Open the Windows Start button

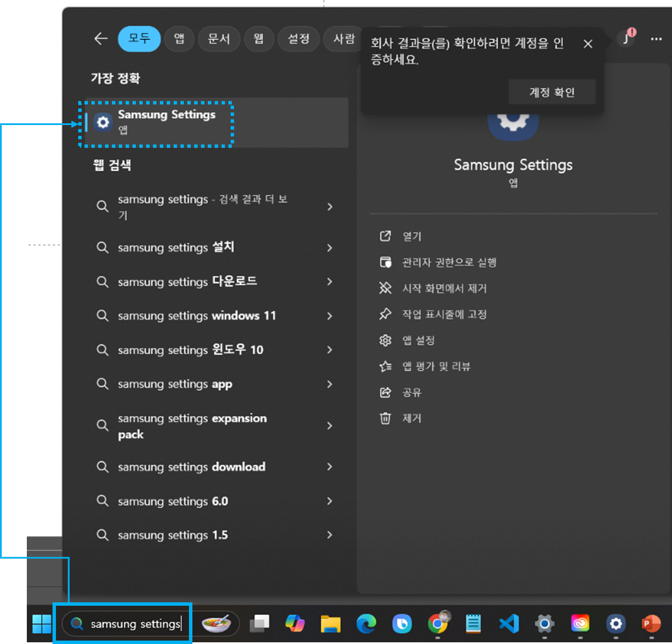tap(42, 624)
